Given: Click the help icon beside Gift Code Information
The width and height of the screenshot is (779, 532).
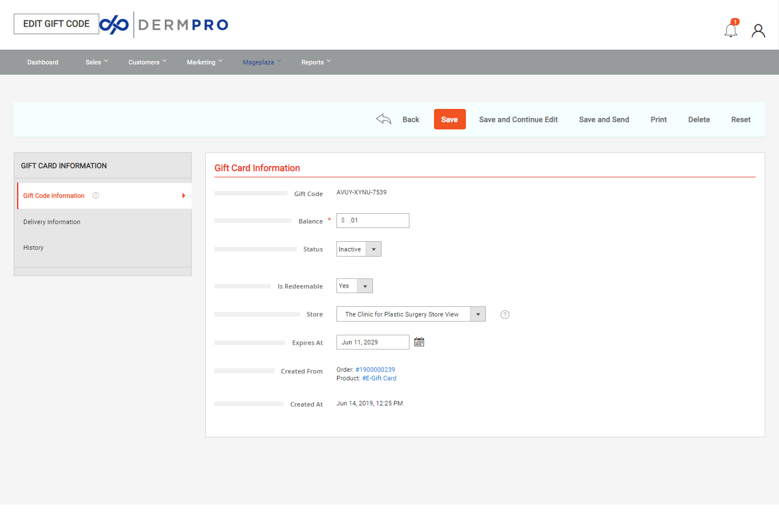Looking at the screenshot, I should coord(95,196).
